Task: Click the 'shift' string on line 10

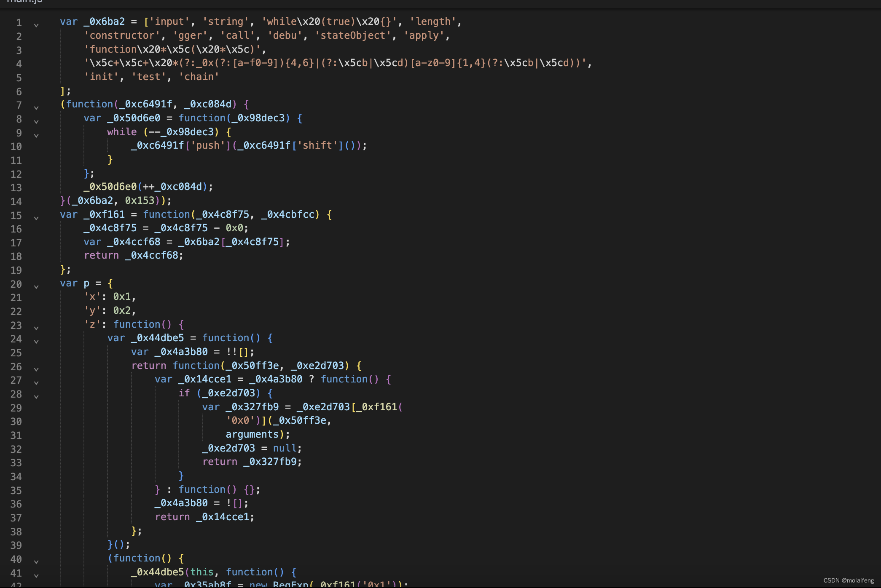Action: (317, 145)
